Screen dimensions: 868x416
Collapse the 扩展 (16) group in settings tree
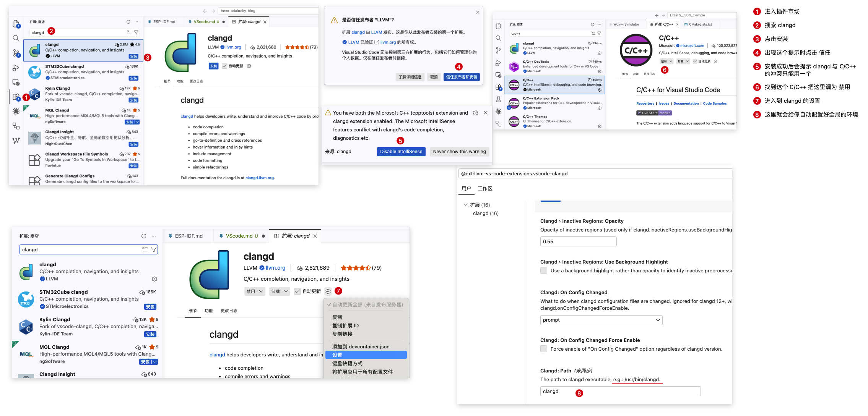click(x=465, y=205)
